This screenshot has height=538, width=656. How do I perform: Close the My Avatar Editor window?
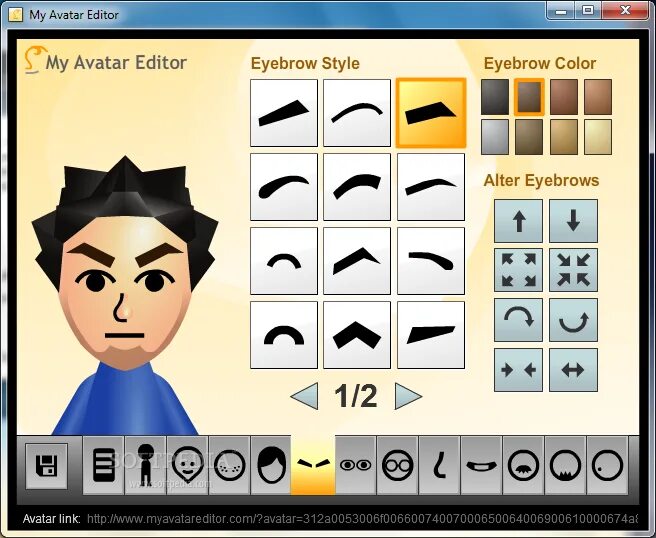coord(625,10)
